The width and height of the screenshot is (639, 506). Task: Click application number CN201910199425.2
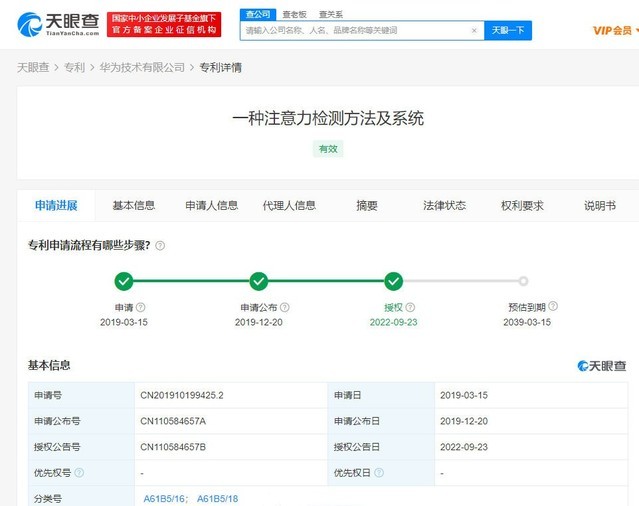[182, 395]
